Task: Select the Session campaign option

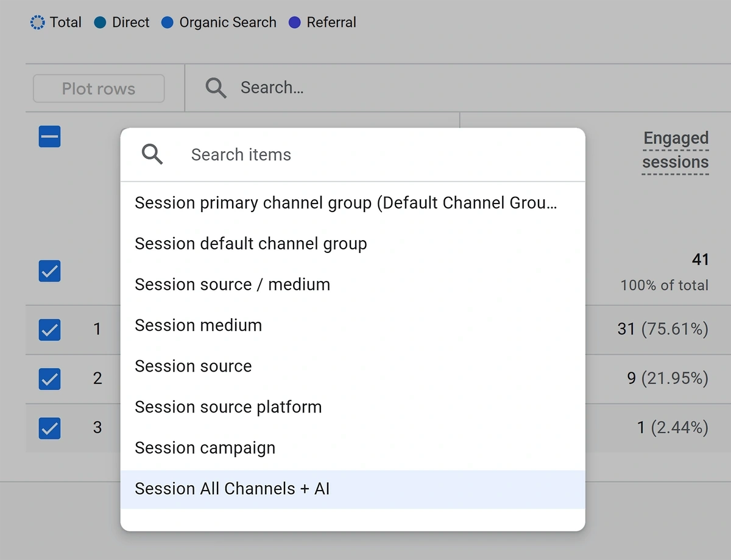Action: coord(353,448)
